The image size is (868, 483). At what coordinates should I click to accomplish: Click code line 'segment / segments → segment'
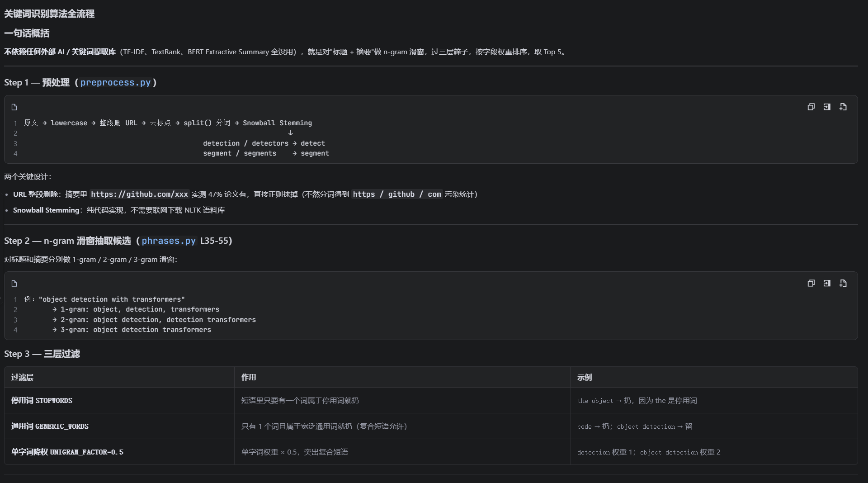coord(266,153)
